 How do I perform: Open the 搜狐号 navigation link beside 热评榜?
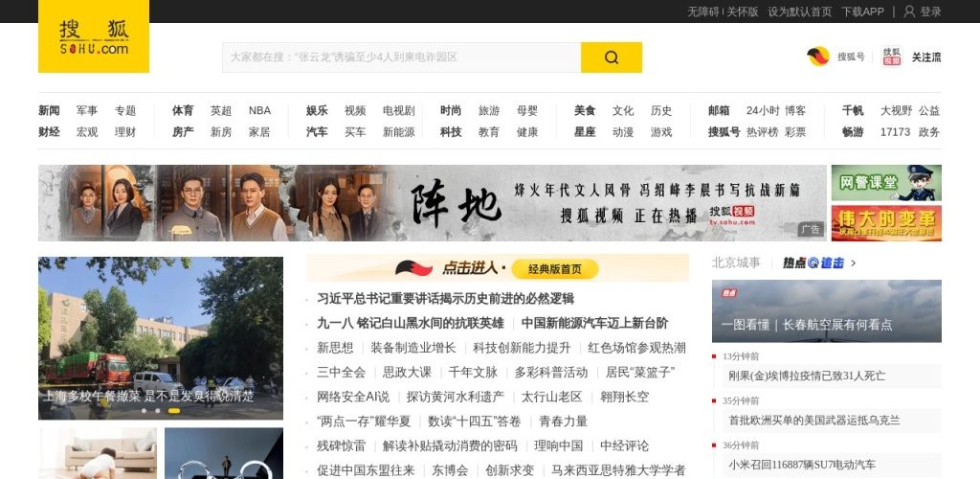point(724,132)
